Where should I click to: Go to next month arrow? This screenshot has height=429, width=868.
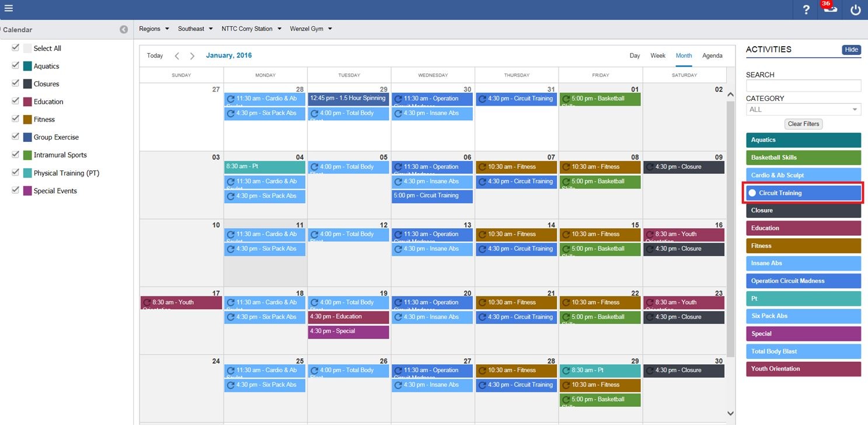coord(192,56)
